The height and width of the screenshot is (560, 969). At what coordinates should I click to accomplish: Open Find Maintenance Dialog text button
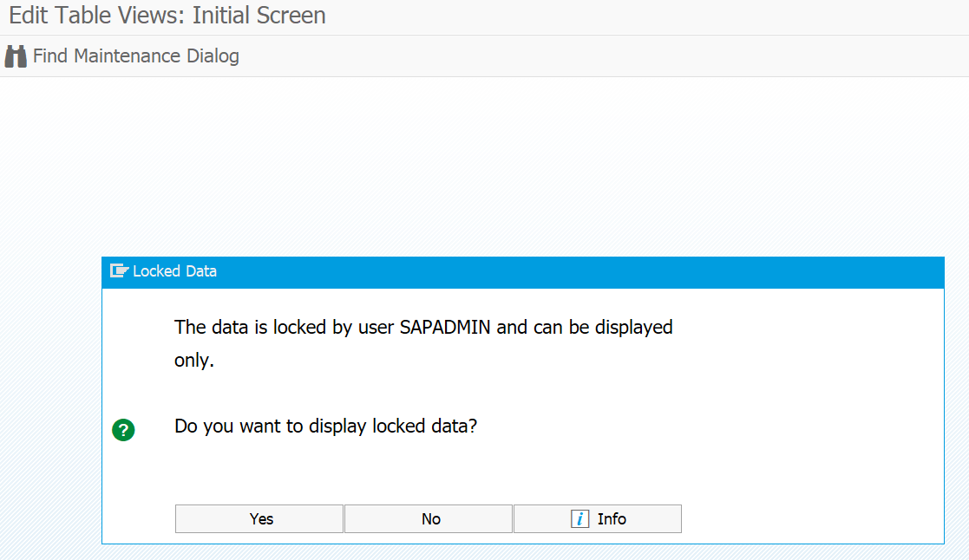136,56
